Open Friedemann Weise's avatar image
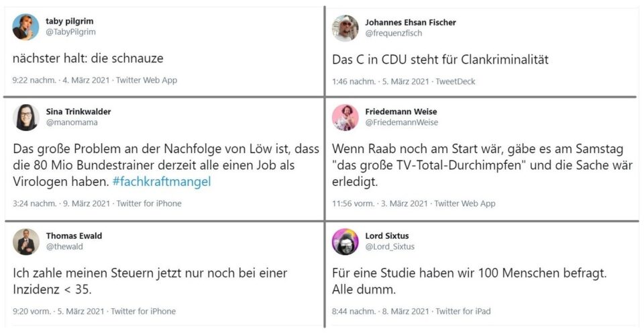Screen dimensions: 644x335 345,117
